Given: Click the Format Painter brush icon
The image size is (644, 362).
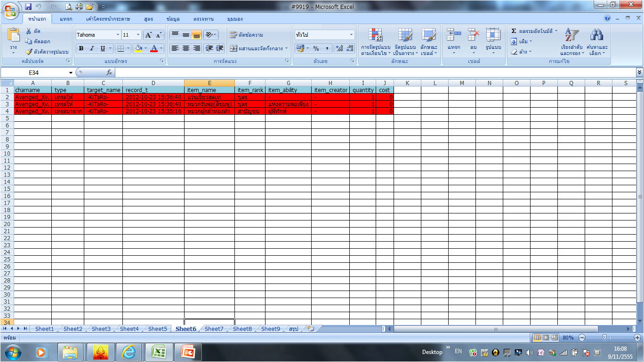Looking at the screenshot, I should click(x=29, y=52).
